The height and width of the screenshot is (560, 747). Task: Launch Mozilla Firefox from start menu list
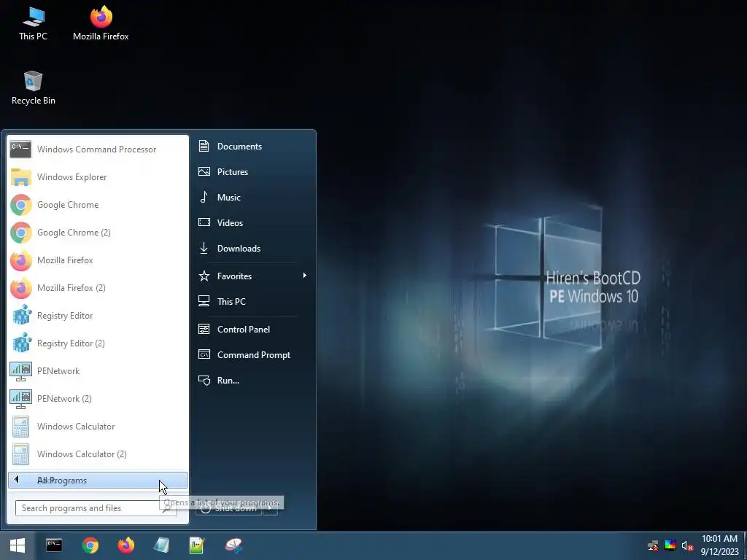[98, 260]
